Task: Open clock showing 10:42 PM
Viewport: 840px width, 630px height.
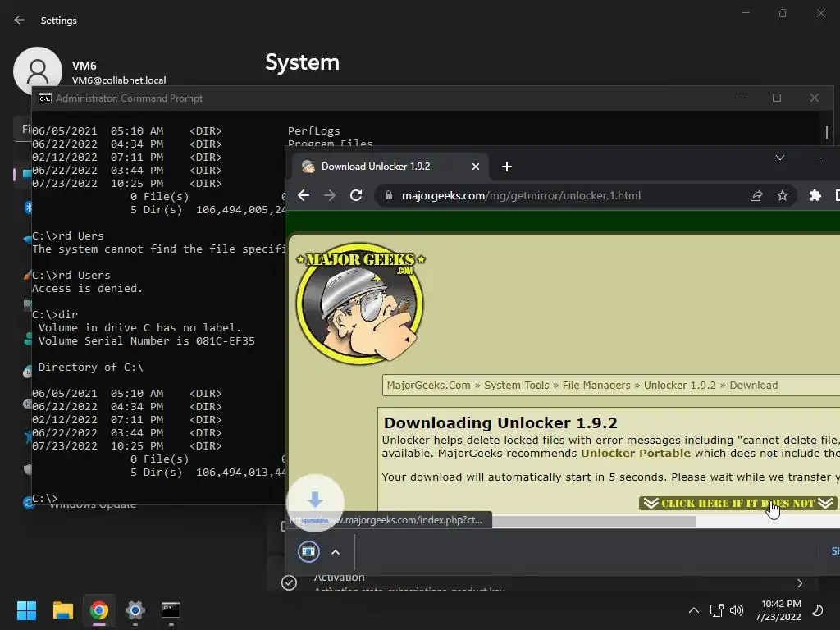Action: click(778, 610)
